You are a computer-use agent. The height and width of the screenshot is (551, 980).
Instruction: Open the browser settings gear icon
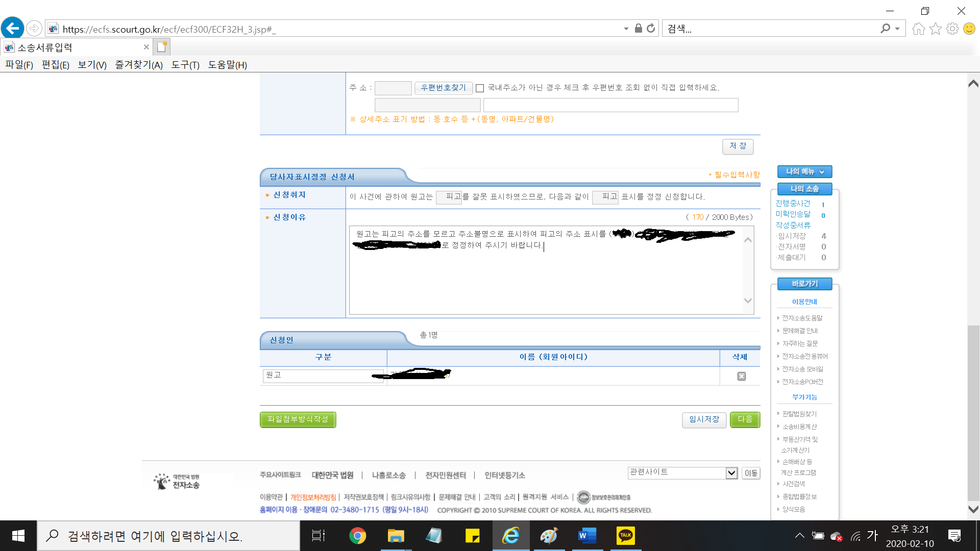click(x=952, y=29)
